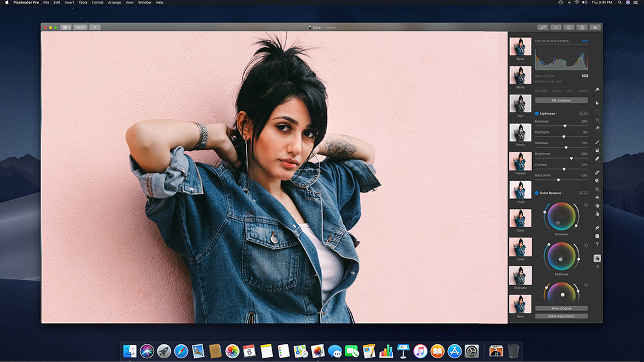Toggle the Color Balance adjustment checkbox
This screenshot has height=362, width=644.
coord(537,193)
